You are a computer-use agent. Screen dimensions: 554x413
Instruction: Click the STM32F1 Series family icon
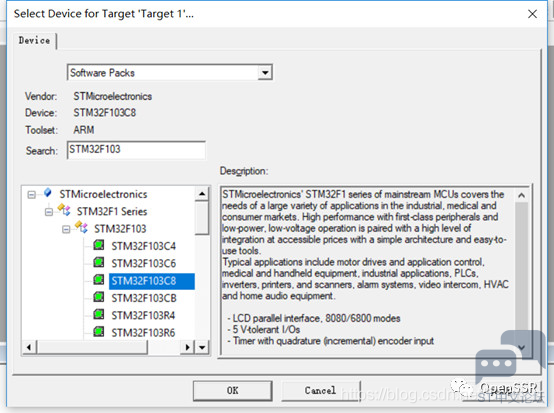click(x=64, y=210)
